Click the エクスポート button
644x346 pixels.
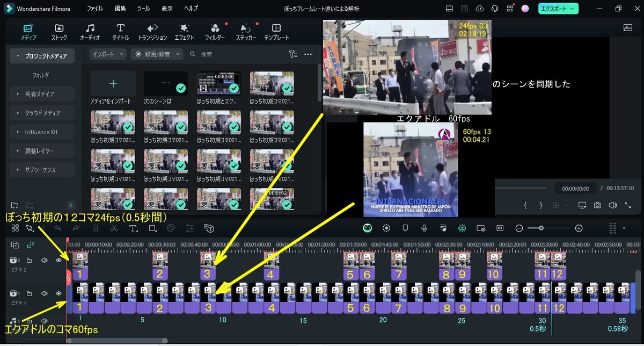click(558, 9)
